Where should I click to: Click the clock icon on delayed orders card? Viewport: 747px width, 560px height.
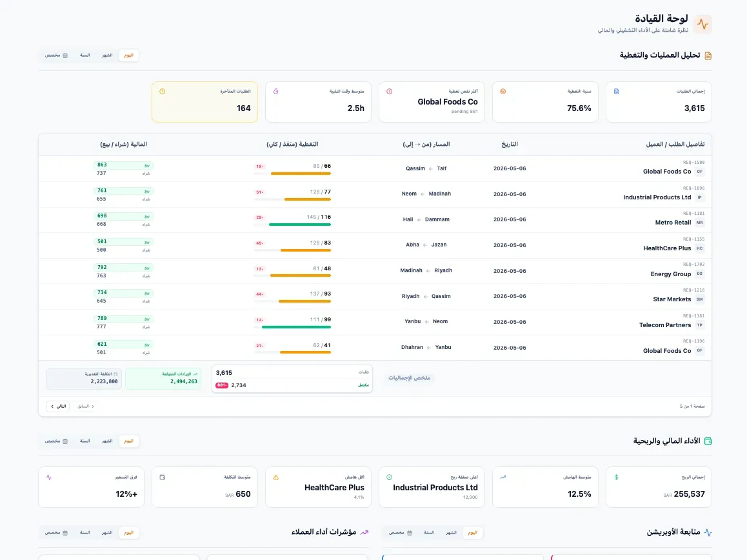[x=163, y=92]
